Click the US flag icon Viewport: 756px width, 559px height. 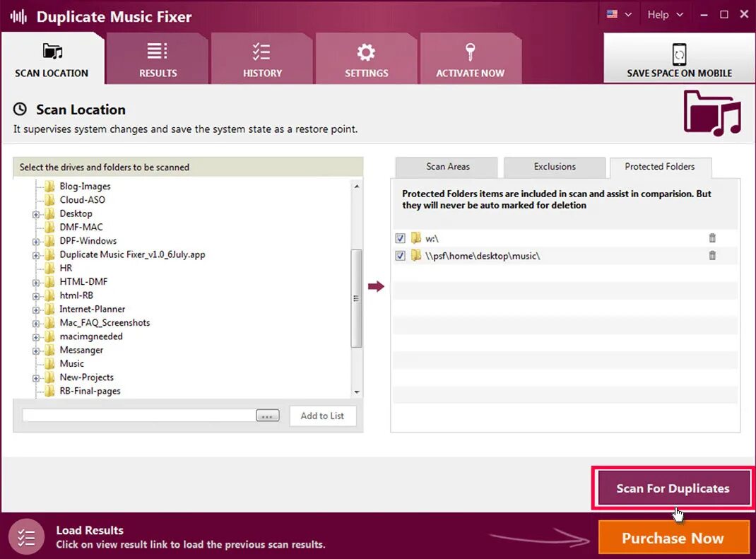click(613, 14)
